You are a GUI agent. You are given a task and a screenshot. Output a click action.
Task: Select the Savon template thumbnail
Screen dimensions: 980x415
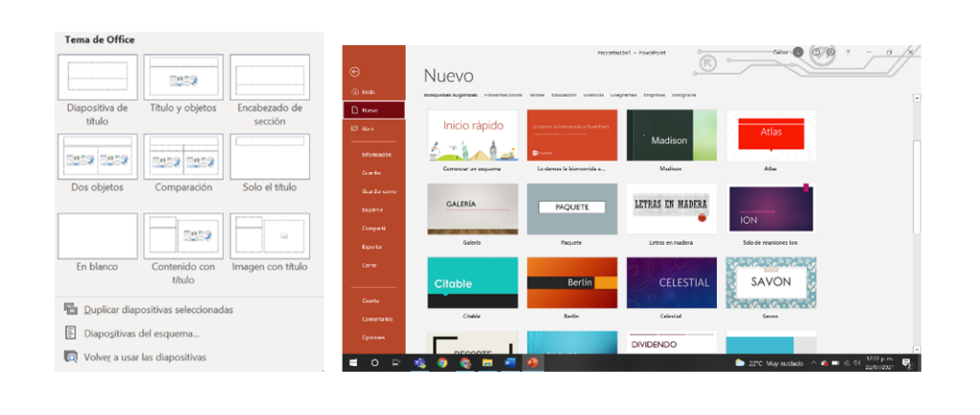click(771, 283)
